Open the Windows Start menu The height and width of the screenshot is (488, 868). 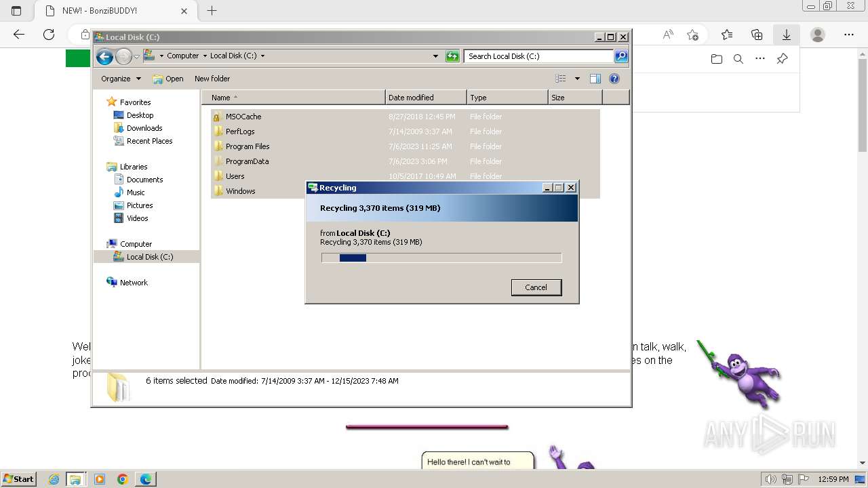tap(18, 479)
